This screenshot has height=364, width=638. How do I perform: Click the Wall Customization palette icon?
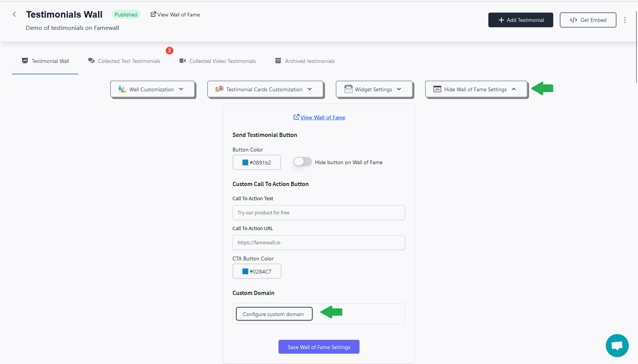[122, 89]
